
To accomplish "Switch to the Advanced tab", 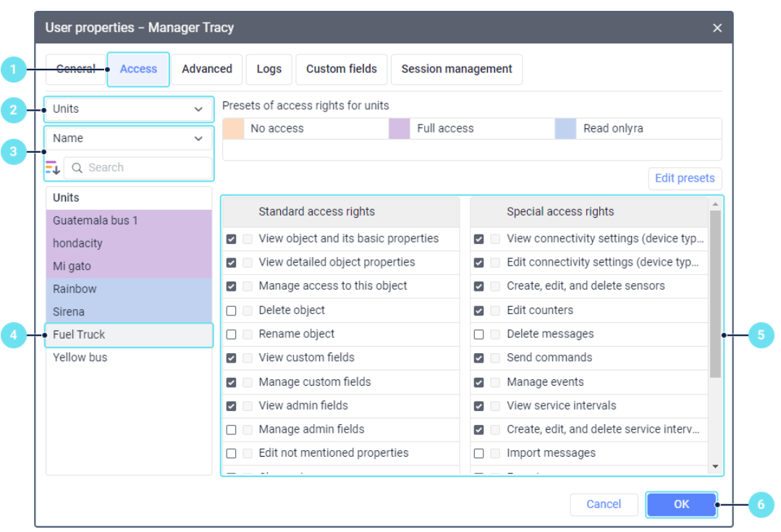I will pyautogui.click(x=207, y=69).
